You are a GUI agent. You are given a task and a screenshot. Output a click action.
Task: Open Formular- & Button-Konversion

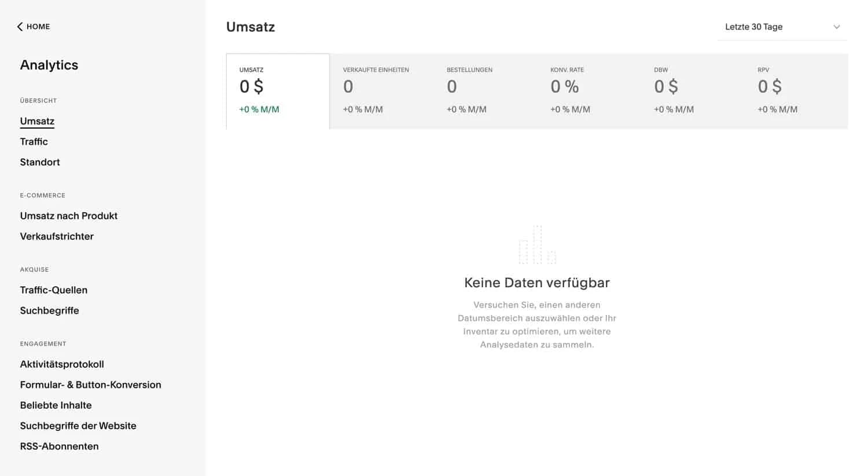tap(90, 385)
